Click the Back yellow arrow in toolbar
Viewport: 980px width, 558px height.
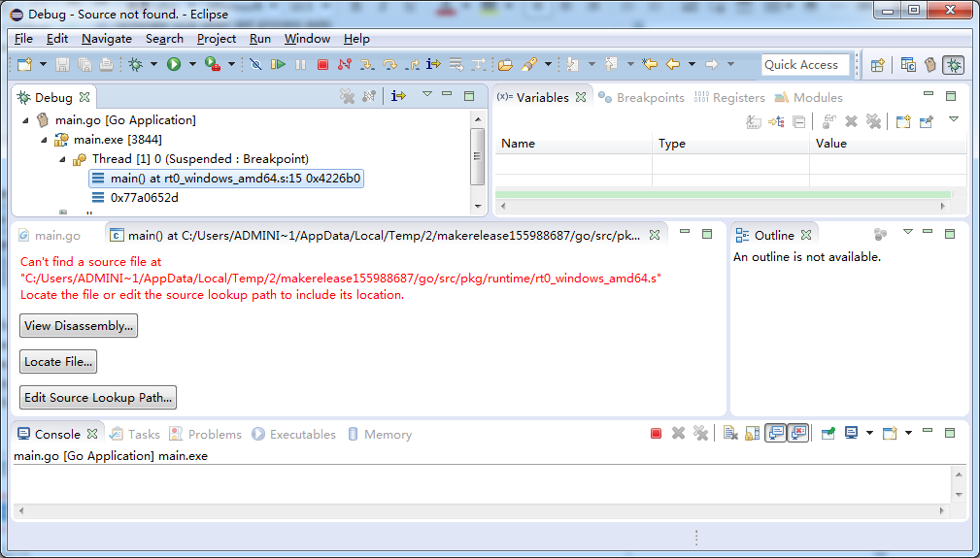click(x=673, y=64)
